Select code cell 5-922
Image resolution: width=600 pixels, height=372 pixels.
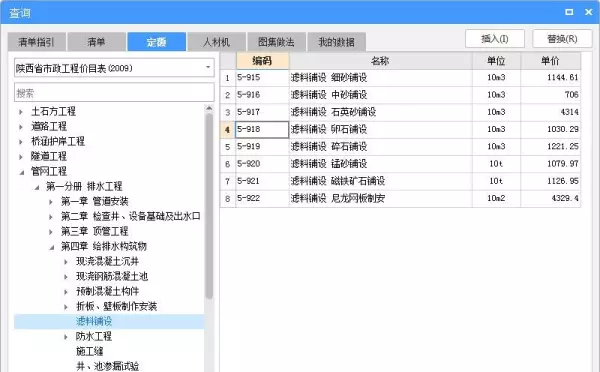pos(262,198)
